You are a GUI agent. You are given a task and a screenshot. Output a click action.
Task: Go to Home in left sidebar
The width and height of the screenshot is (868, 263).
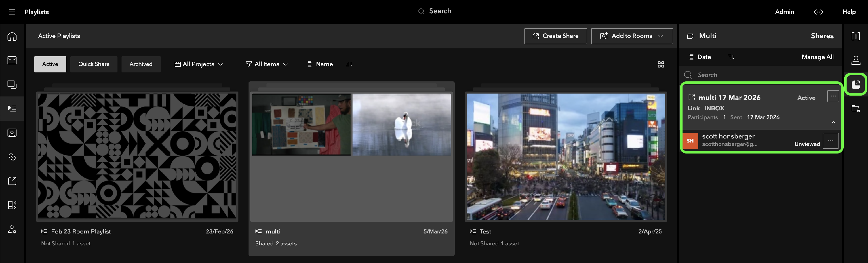pos(12,36)
